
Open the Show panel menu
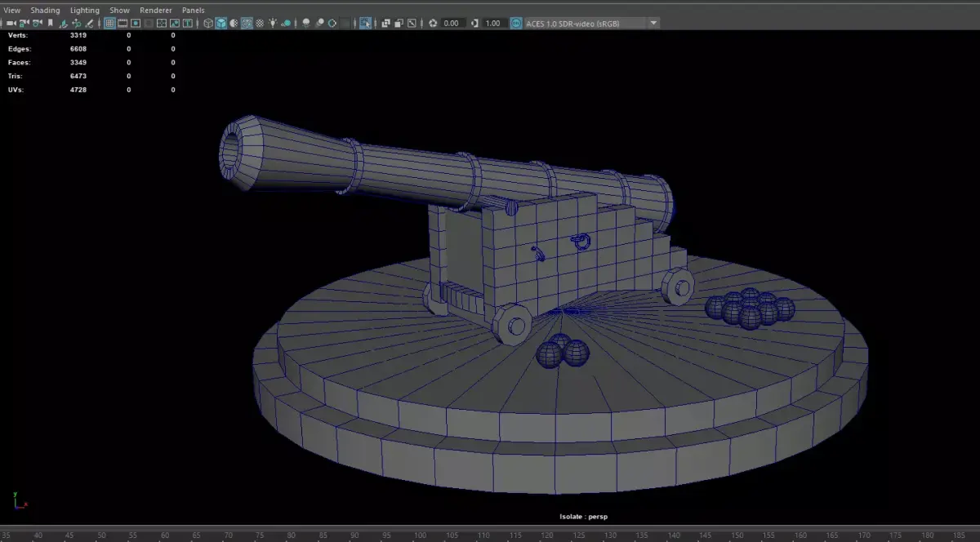120,10
